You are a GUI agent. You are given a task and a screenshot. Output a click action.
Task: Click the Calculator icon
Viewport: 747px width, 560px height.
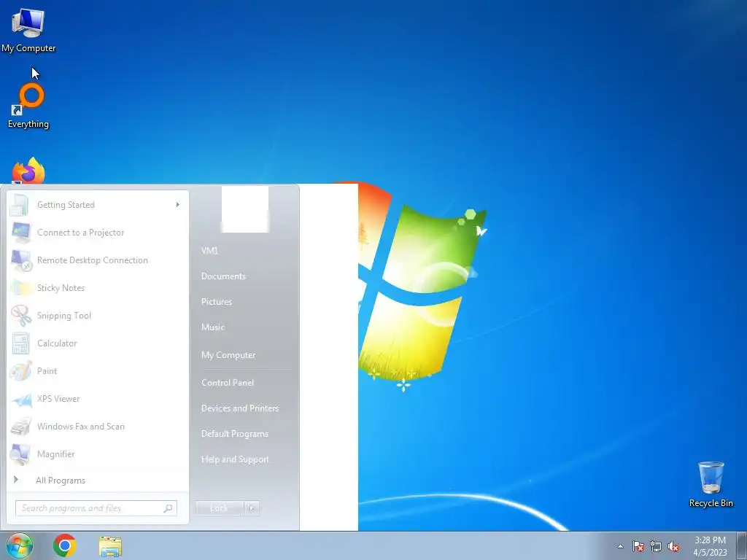20,343
